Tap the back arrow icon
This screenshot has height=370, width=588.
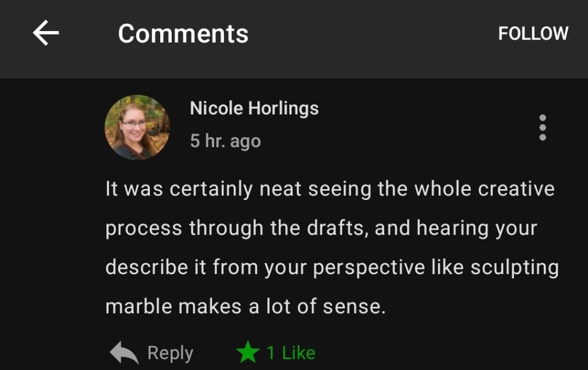(x=46, y=33)
